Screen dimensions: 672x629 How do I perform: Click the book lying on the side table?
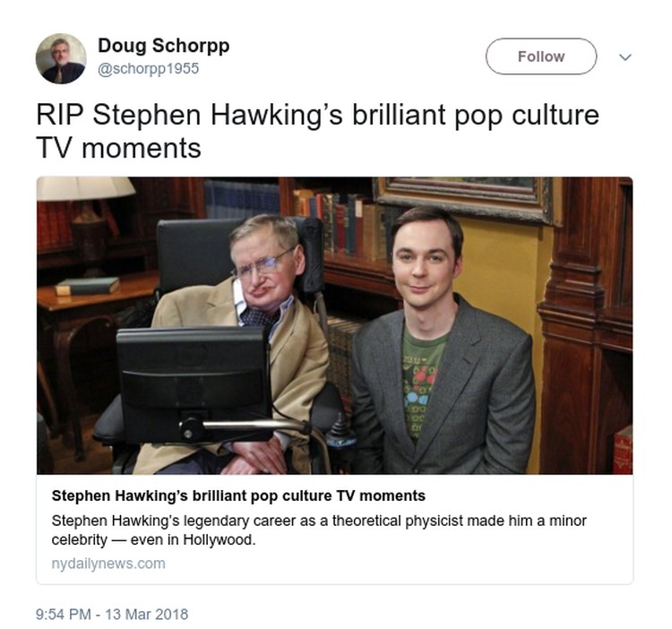coord(87,286)
